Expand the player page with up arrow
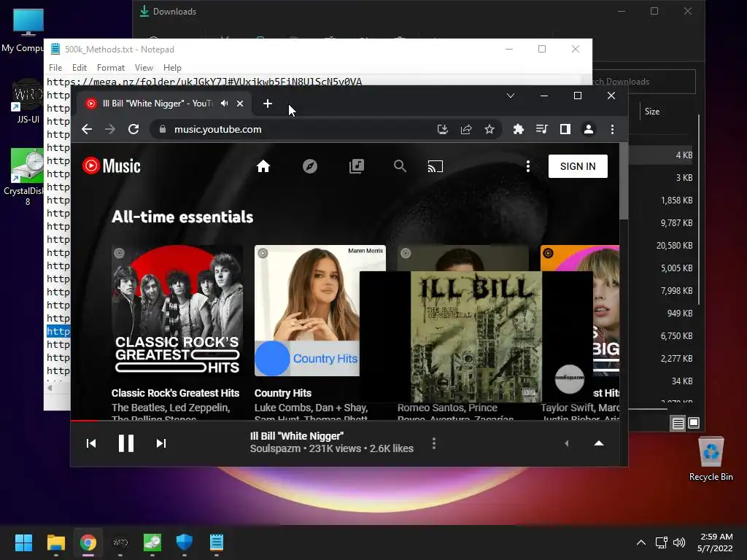 (x=599, y=443)
